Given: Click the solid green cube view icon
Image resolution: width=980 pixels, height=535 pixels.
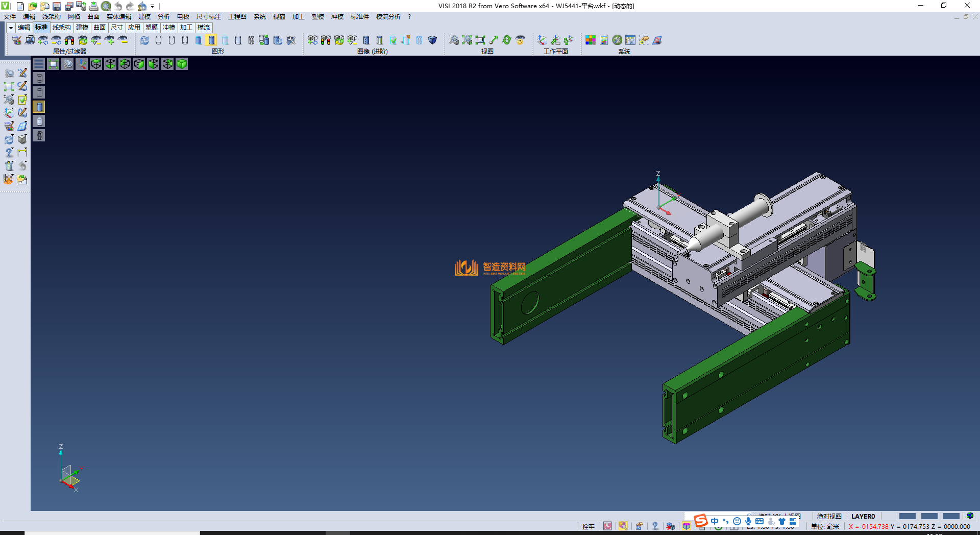Looking at the screenshot, I should coord(182,64).
